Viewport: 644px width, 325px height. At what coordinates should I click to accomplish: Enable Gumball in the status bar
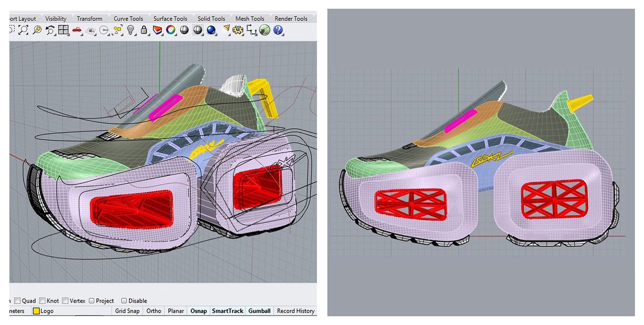tap(259, 311)
